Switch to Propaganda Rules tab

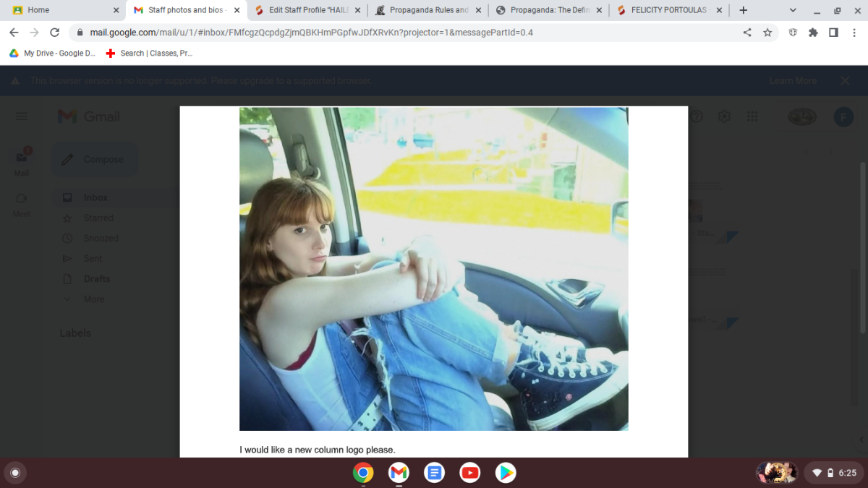pos(427,10)
